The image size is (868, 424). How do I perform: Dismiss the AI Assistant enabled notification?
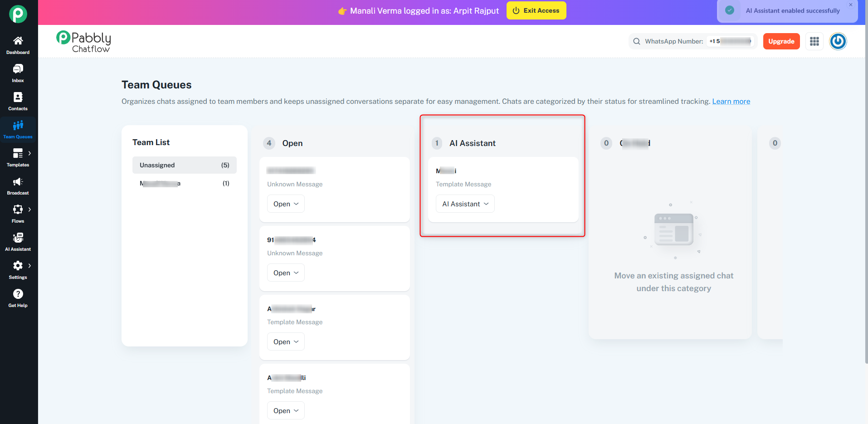851,5
